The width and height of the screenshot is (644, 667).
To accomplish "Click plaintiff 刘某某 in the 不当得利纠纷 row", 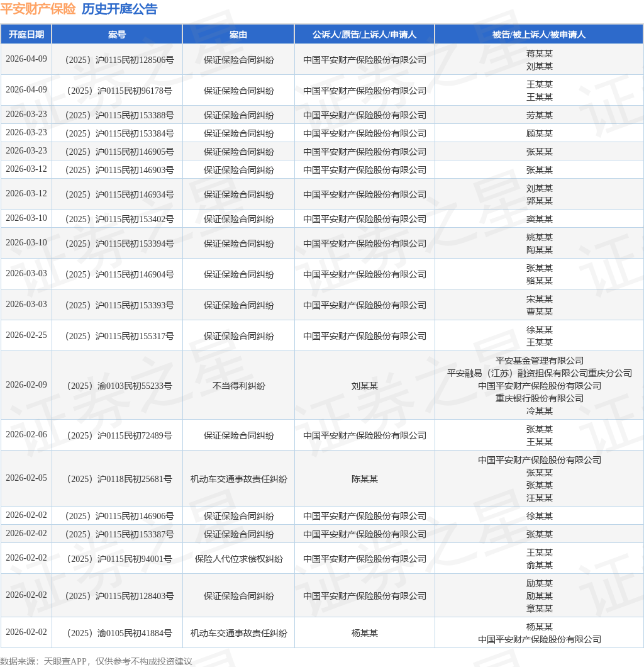I will click(364, 386).
